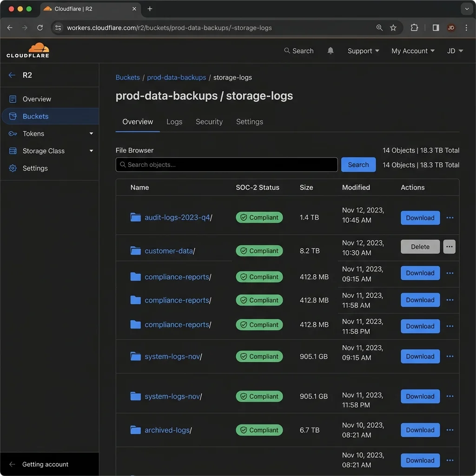Open the customer-data folder link
Viewport: 476px width, 476px height.
(170, 251)
